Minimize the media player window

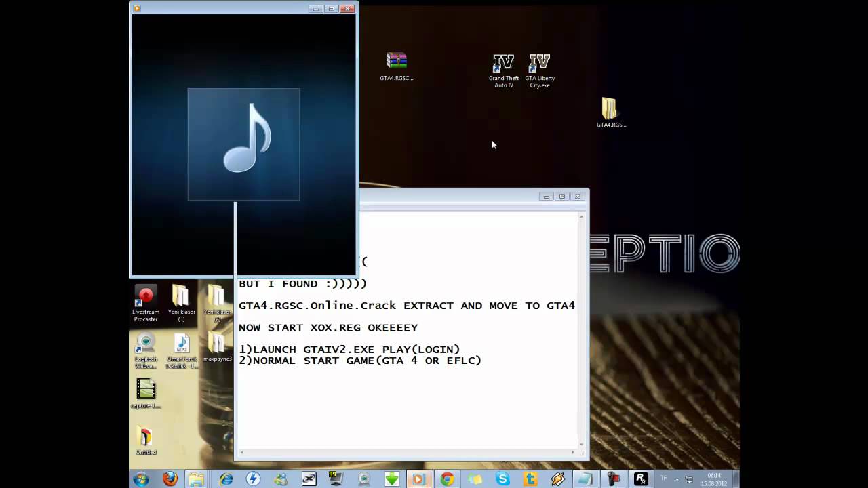(x=315, y=9)
